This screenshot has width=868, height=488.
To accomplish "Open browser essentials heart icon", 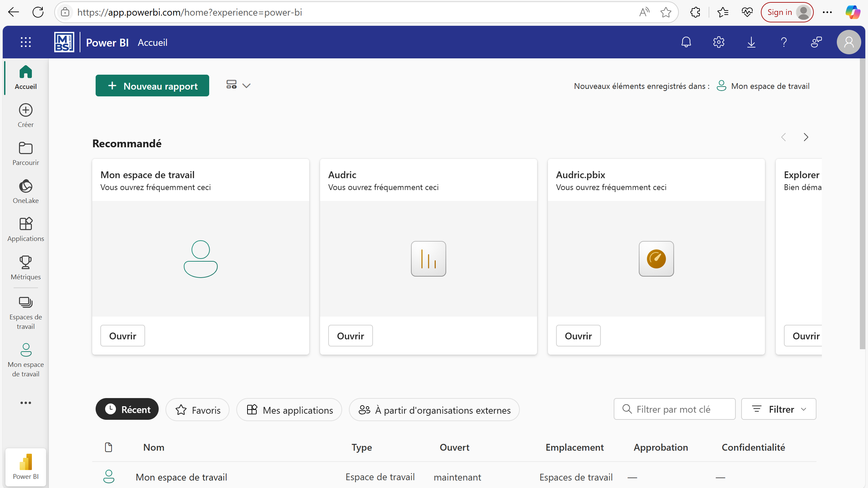I will pos(747,12).
